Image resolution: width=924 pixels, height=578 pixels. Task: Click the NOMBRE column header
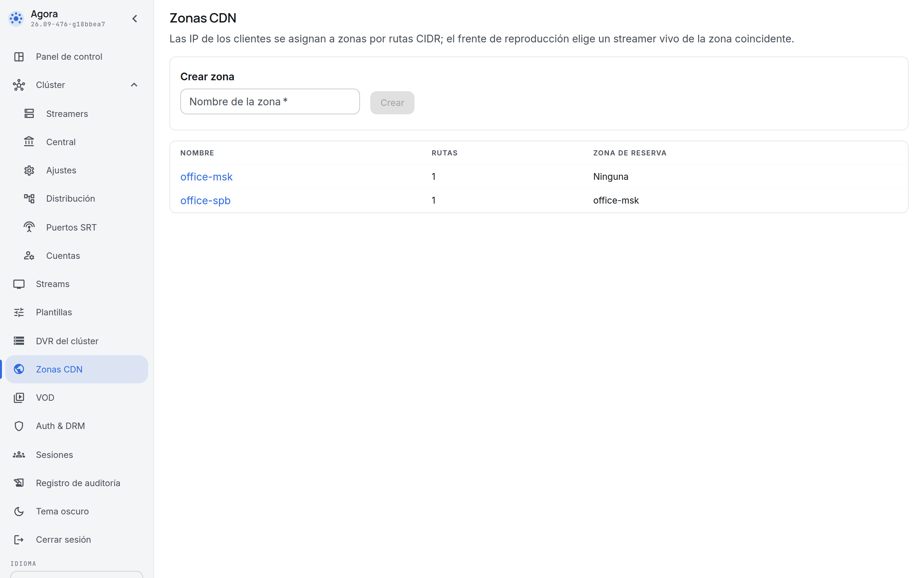[x=197, y=153]
